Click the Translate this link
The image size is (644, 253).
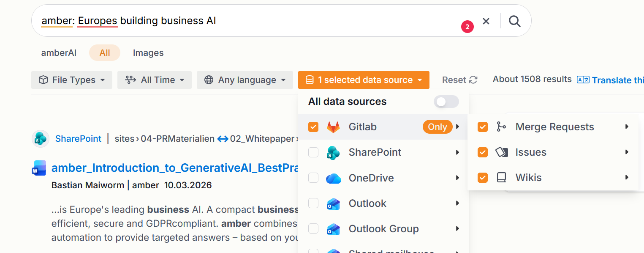[618, 80]
